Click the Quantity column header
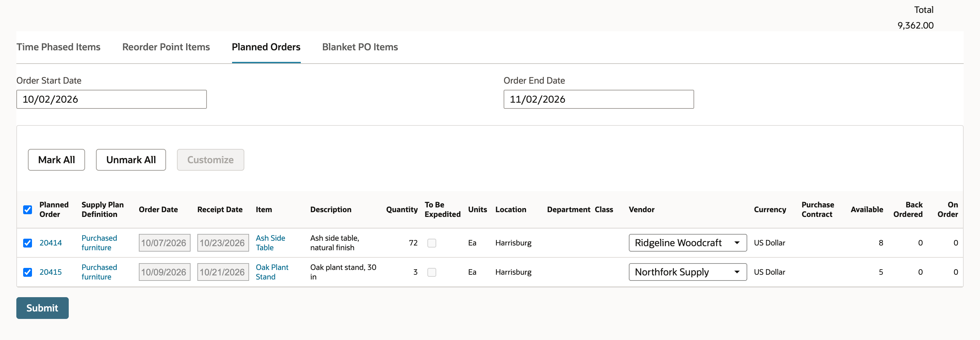 coord(402,209)
